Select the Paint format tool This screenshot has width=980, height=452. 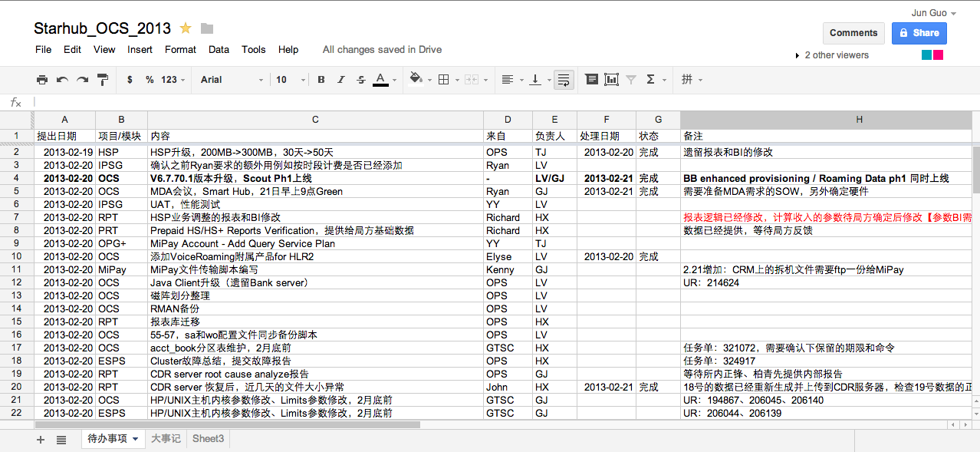coord(103,80)
